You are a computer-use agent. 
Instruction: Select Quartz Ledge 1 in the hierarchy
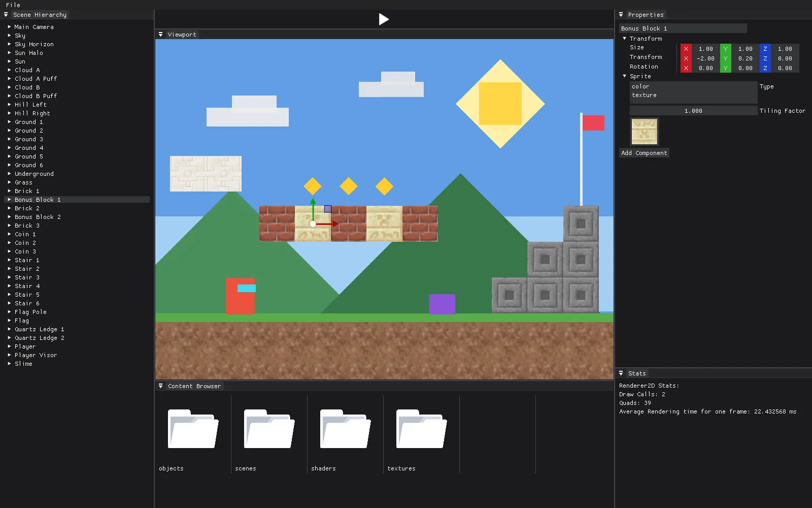[40, 329]
